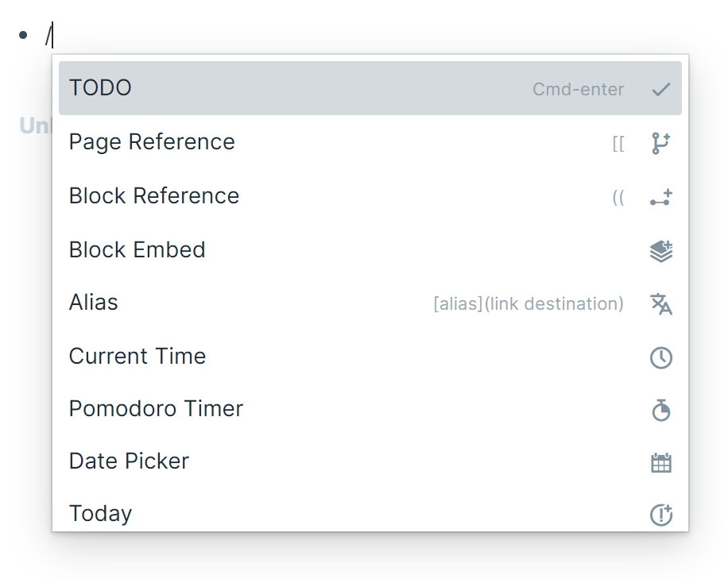Viewport: 728px width, 579px height.
Task: Pick the Alias command
Action: click(x=94, y=303)
